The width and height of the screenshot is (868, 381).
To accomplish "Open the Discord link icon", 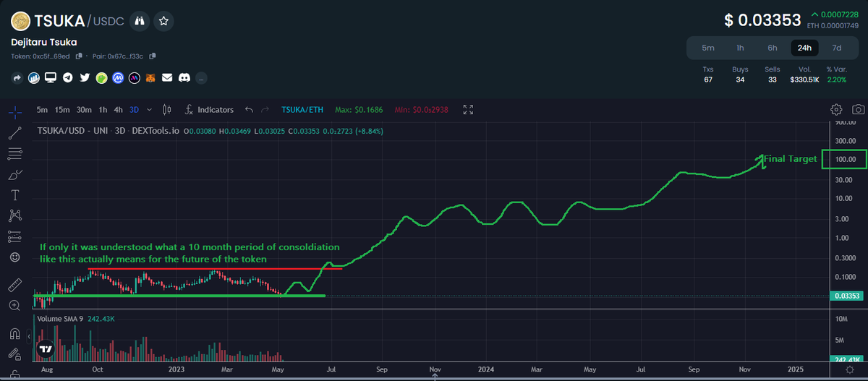I will click(184, 77).
